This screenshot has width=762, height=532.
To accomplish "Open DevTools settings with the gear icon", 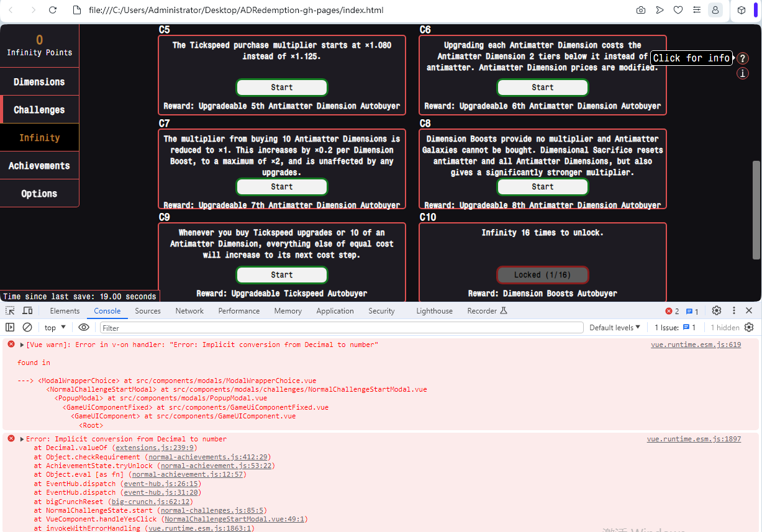I will point(717,310).
